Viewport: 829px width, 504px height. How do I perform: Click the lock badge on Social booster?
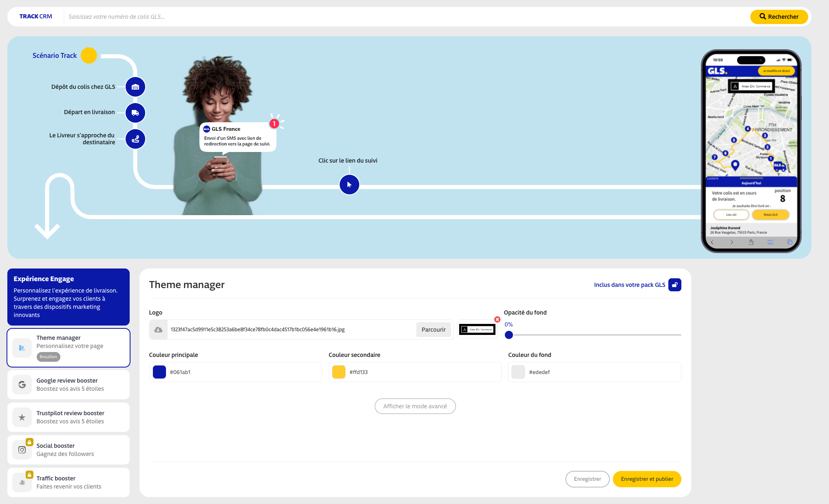coord(29,441)
